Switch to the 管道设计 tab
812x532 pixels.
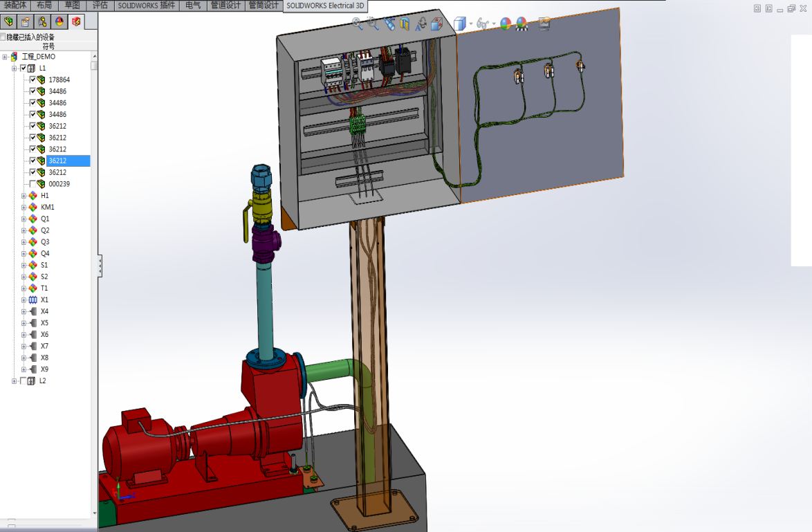tap(225, 5)
